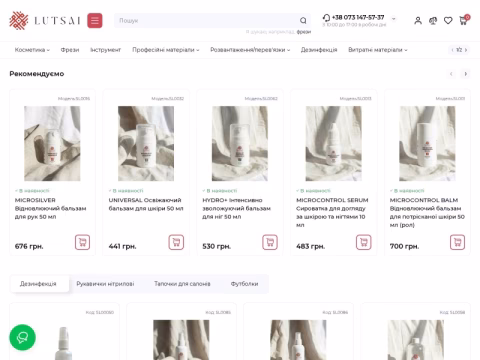Open the Фрези menu item
This screenshot has width=480, height=360.
[70, 50]
